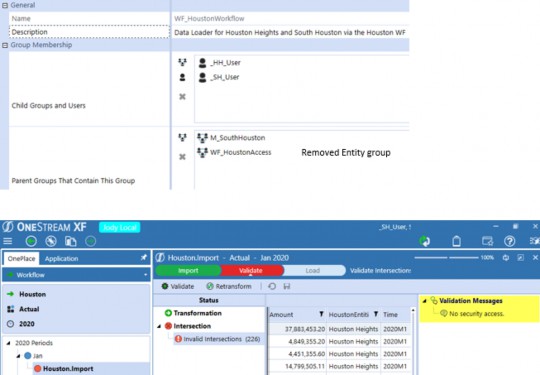Image resolution: width=540 pixels, height=375 pixels.
Task: Select WF_HoustonAccess parent group
Action: [240, 152]
